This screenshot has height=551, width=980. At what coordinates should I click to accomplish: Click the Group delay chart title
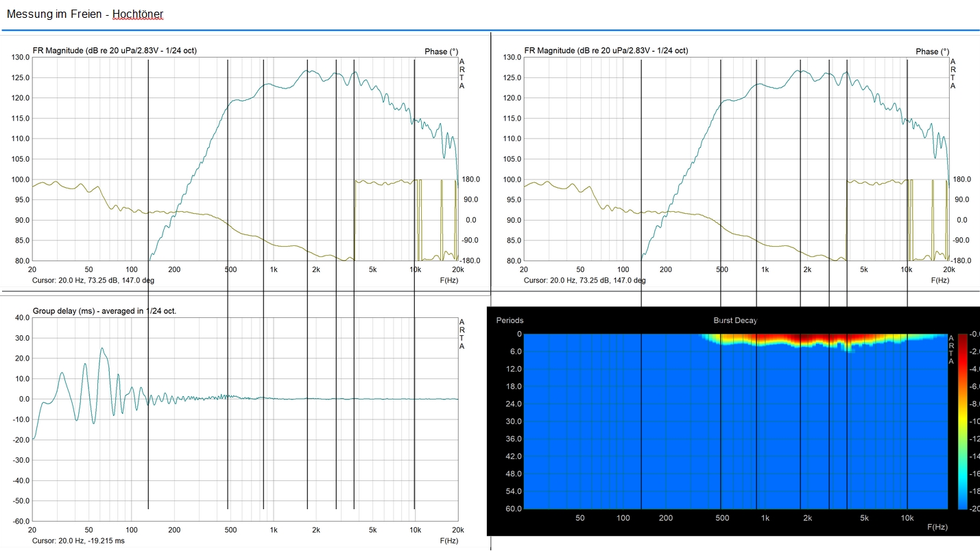click(104, 311)
